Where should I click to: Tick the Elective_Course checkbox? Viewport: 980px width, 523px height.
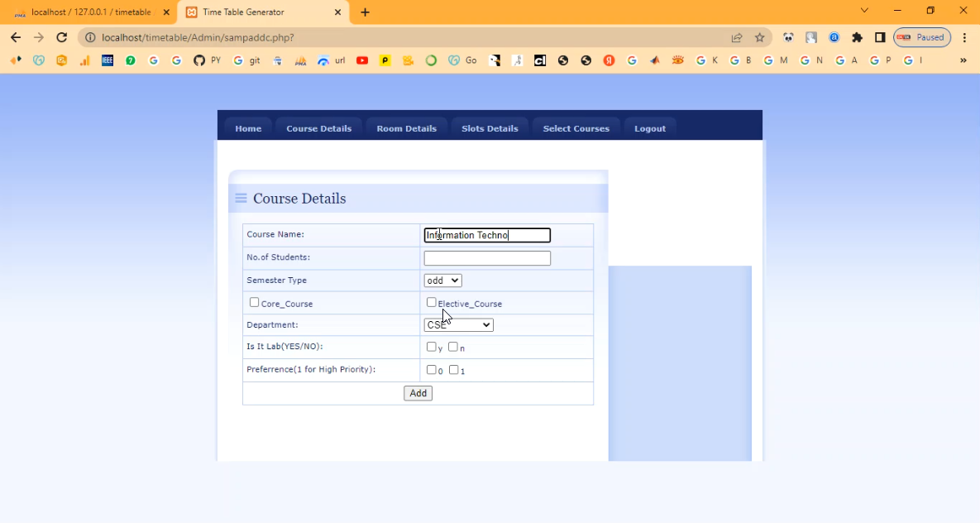click(431, 303)
